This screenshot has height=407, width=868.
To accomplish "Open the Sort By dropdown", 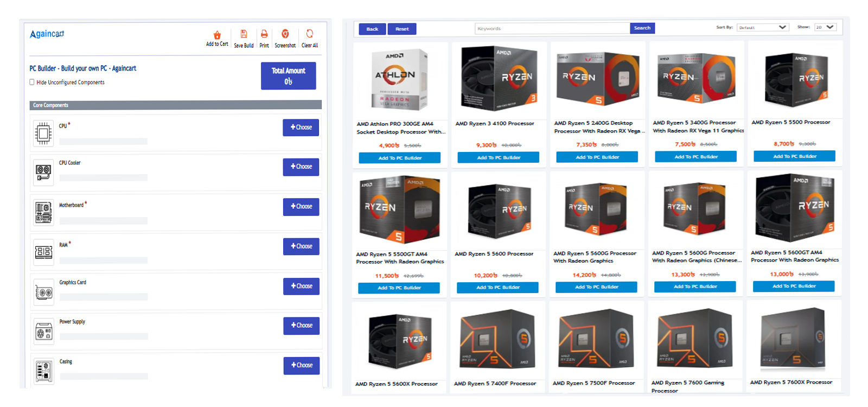I will [763, 27].
